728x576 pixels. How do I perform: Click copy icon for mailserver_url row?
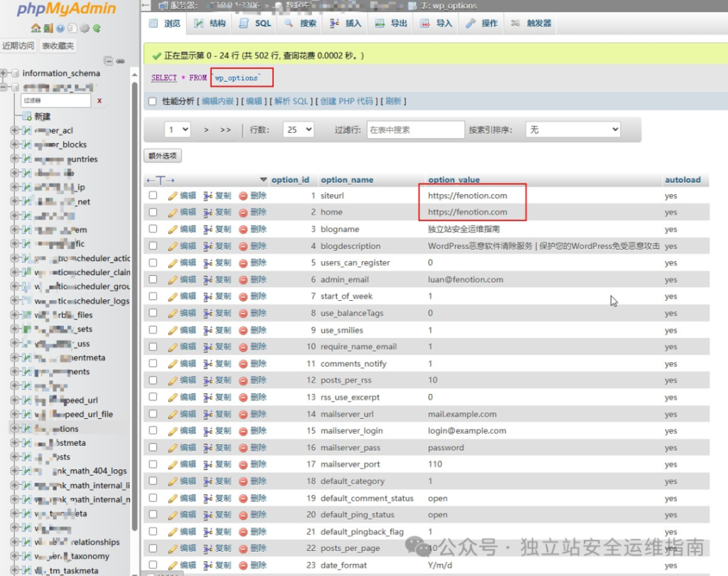(208, 415)
